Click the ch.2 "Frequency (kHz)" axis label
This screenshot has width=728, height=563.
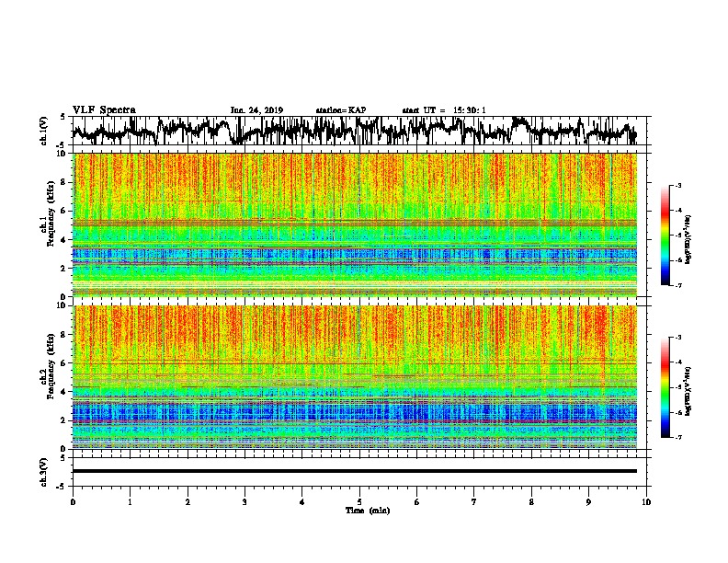(x=51, y=365)
